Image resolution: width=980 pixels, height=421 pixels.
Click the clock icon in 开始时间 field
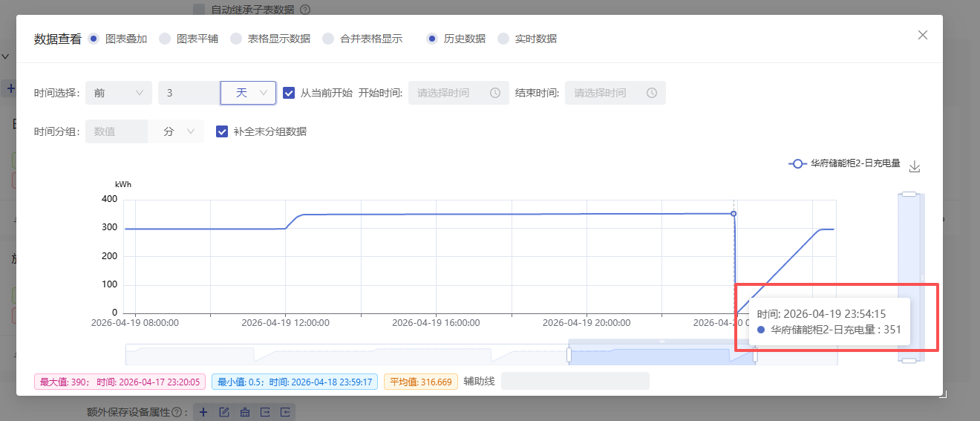(495, 93)
